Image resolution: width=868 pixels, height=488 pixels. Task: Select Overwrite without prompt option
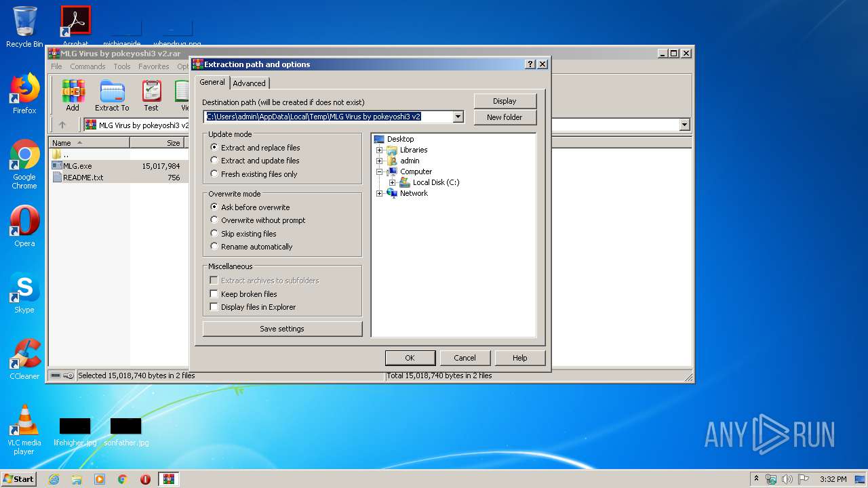pyautogui.click(x=258, y=220)
